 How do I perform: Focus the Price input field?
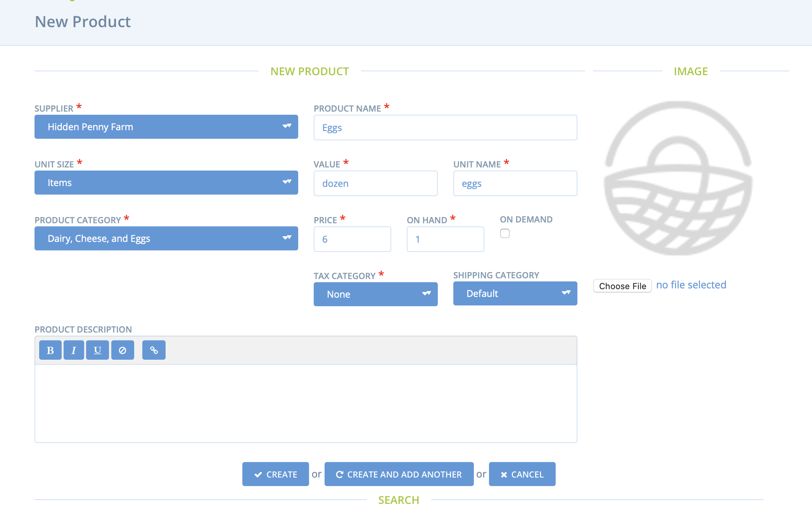(352, 239)
